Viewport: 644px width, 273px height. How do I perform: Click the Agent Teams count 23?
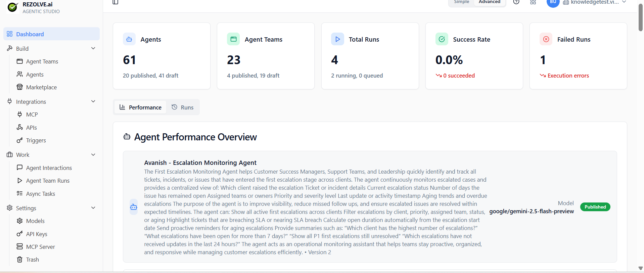[234, 60]
